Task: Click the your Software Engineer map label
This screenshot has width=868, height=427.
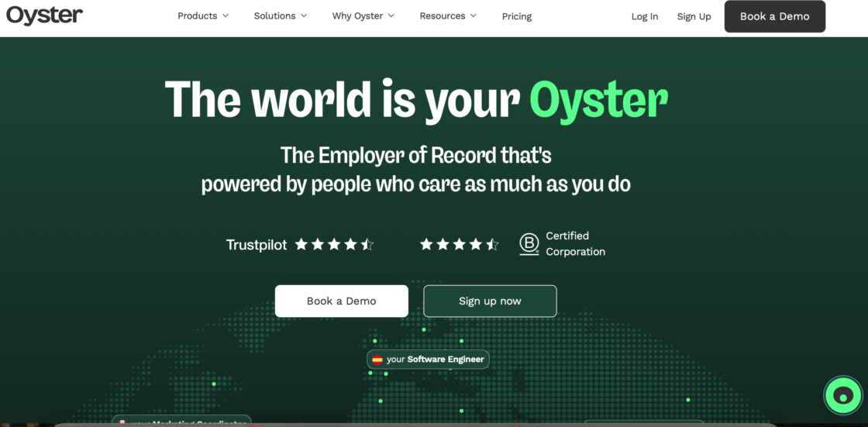Action: [428, 360]
